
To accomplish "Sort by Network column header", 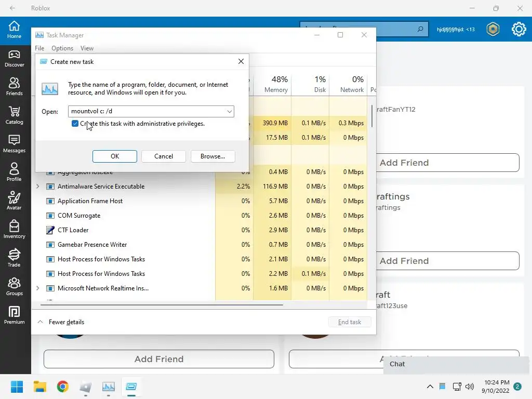I will tap(349, 84).
